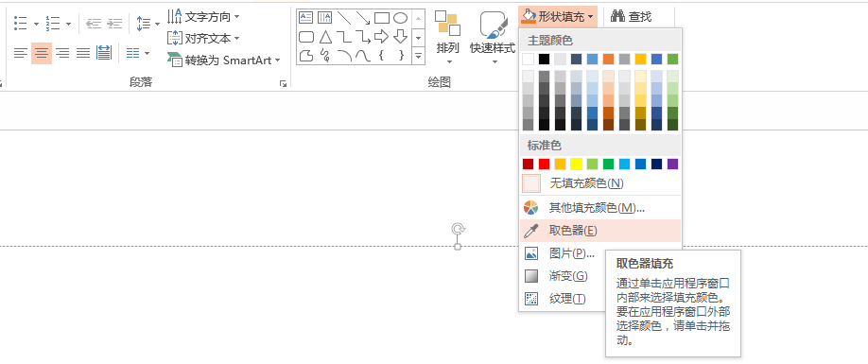Select the rectangle shape

point(382,18)
